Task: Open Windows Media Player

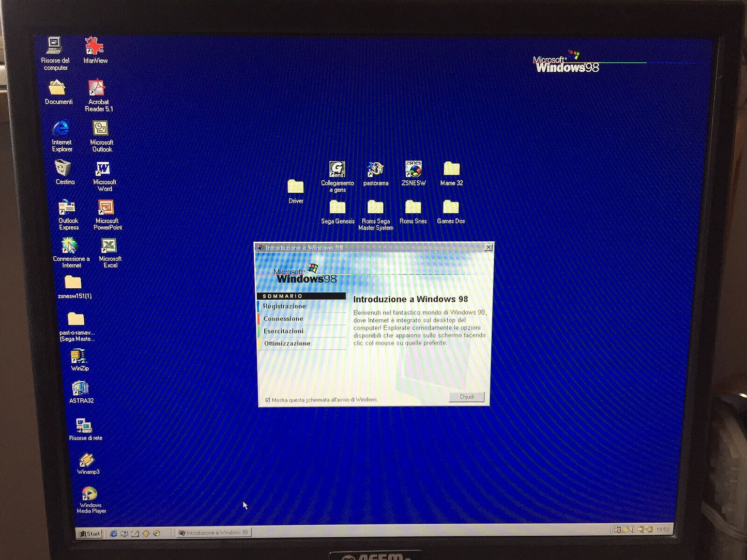Action: 89,492
